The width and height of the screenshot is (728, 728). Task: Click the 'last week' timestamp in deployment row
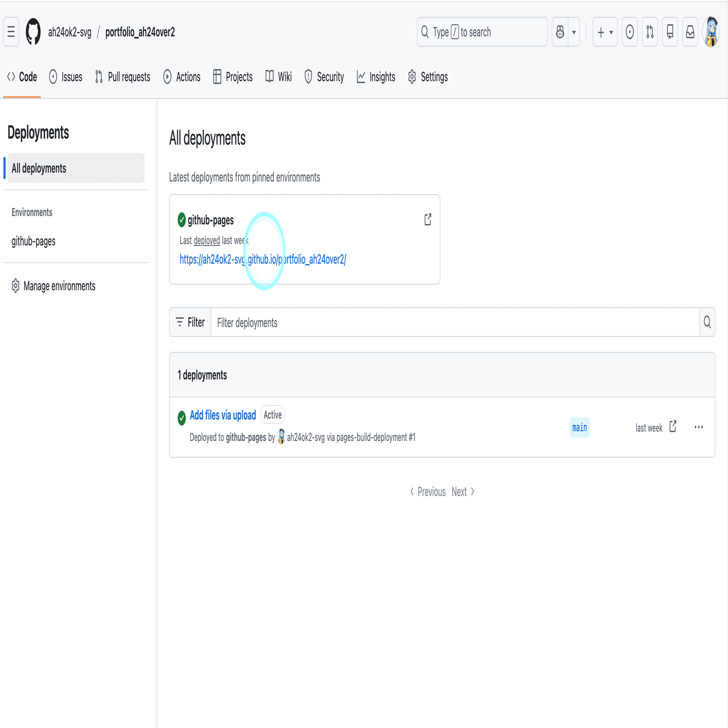[x=649, y=428]
